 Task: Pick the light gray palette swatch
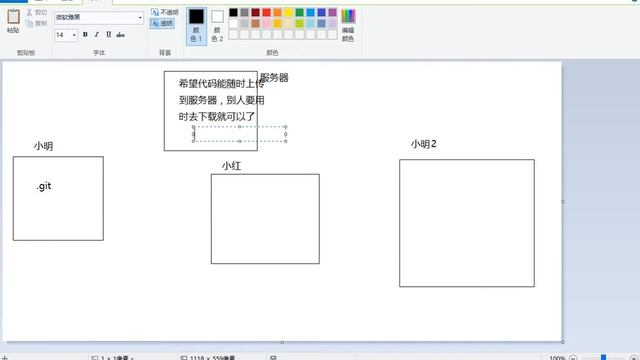pos(244,24)
